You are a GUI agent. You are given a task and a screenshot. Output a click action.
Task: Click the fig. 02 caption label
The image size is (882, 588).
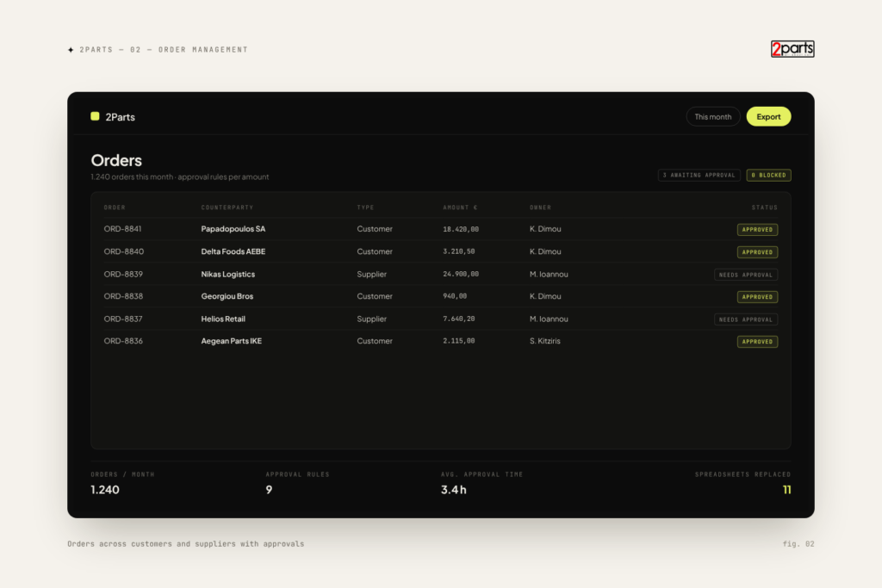click(x=798, y=543)
